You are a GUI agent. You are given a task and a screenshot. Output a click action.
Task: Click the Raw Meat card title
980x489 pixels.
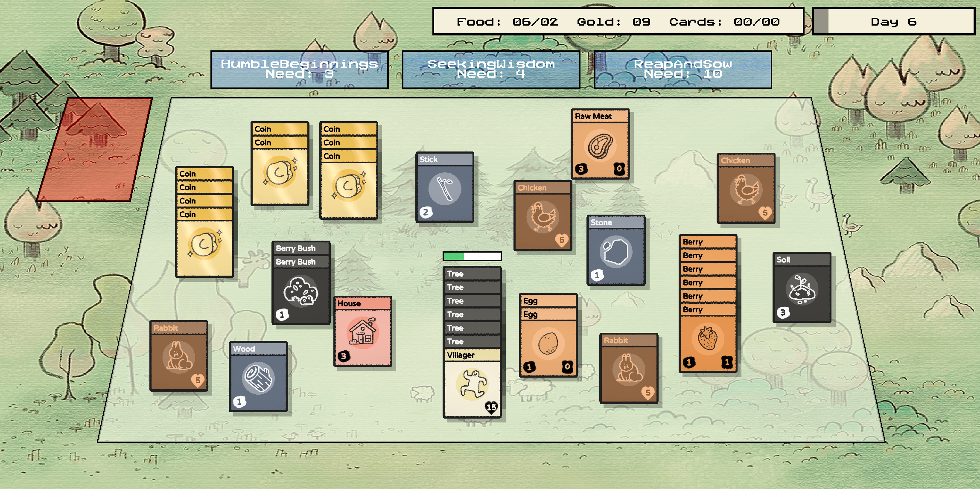coord(593,116)
